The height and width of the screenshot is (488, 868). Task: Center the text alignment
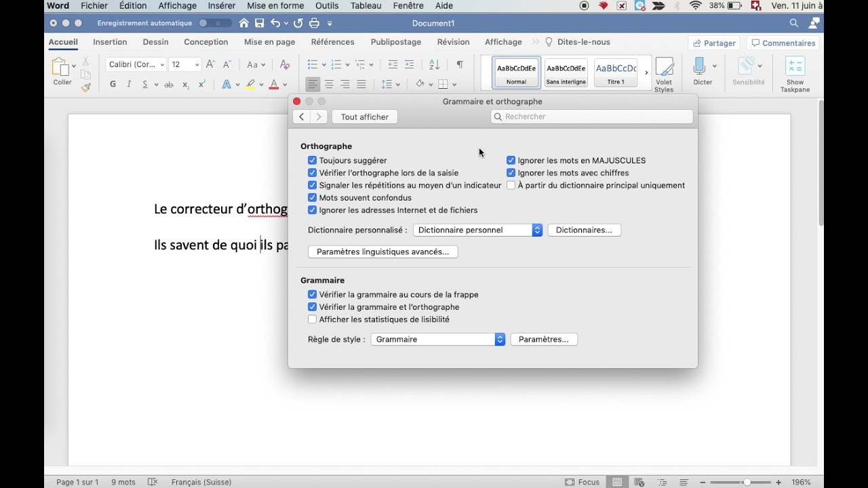pyautogui.click(x=329, y=85)
